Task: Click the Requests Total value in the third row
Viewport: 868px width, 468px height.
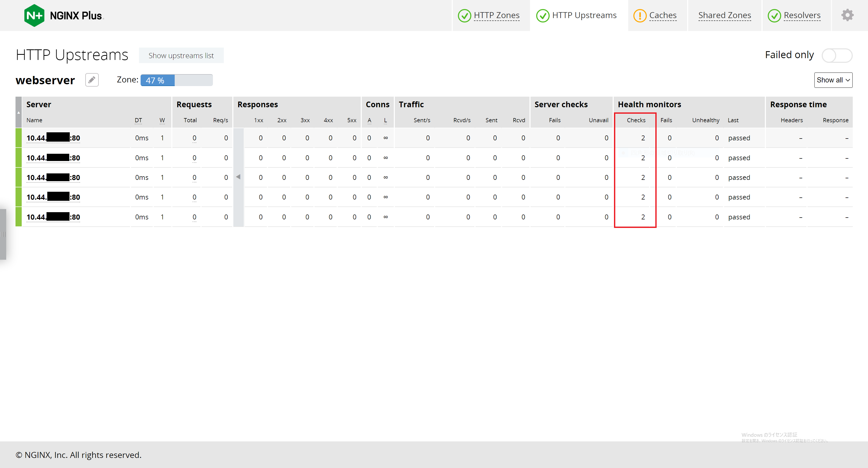Action: coord(194,178)
